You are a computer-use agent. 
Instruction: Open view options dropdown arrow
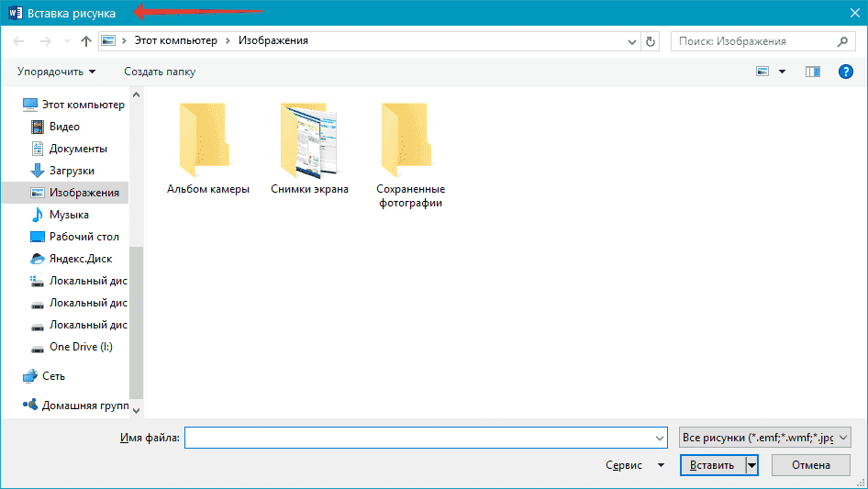(782, 72)
